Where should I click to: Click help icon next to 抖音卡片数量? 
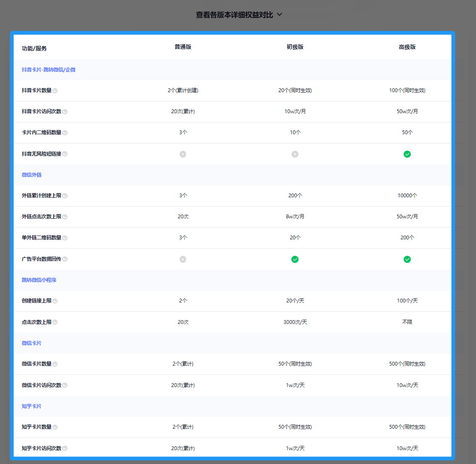55,91
